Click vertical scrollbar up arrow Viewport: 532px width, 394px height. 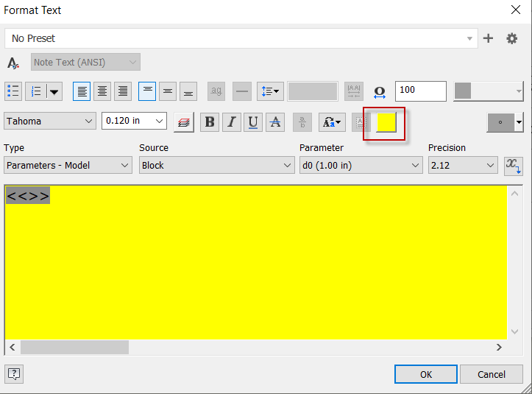tap(514, 194)
